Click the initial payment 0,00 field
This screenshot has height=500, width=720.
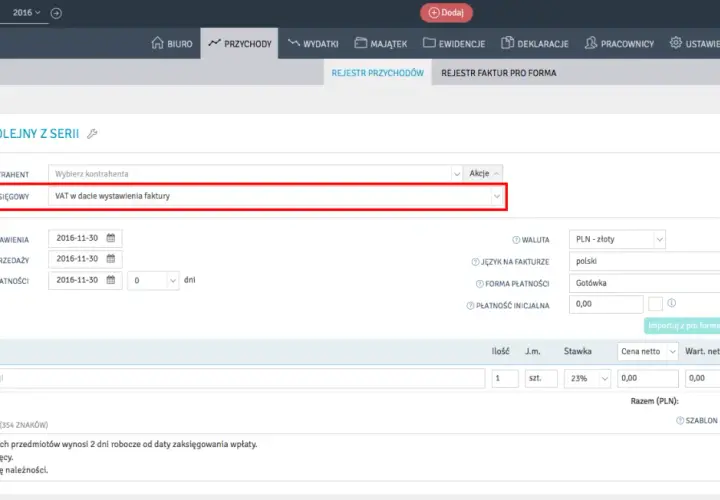[606, 304]
